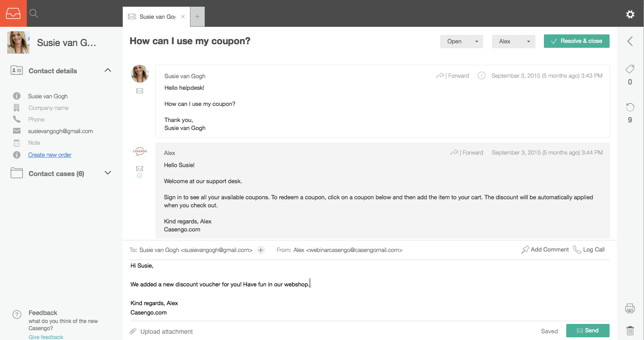Delete the case using the trash icon

pos(630,331)
